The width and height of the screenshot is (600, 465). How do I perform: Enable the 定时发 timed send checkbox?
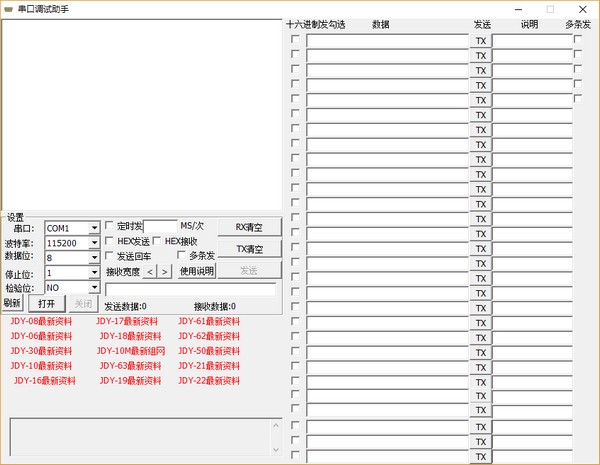pos(109,225)
